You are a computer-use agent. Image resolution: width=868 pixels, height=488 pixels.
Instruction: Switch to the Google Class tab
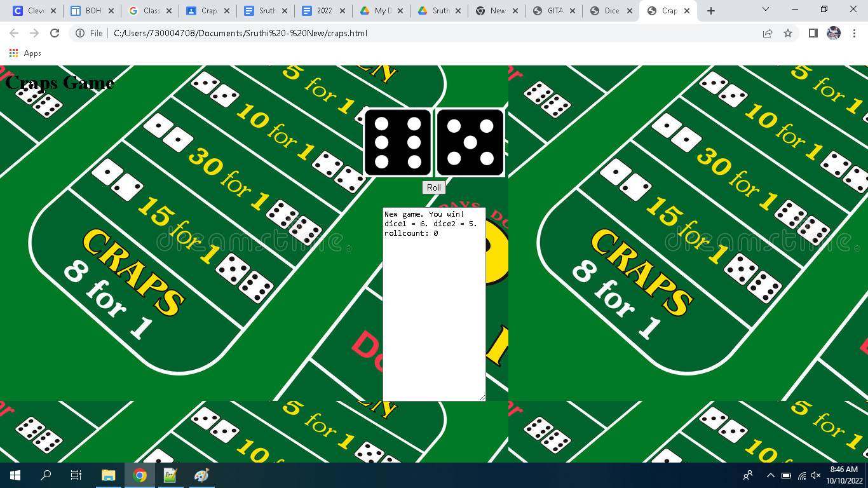pyautogui.click(x=151, y=11)
